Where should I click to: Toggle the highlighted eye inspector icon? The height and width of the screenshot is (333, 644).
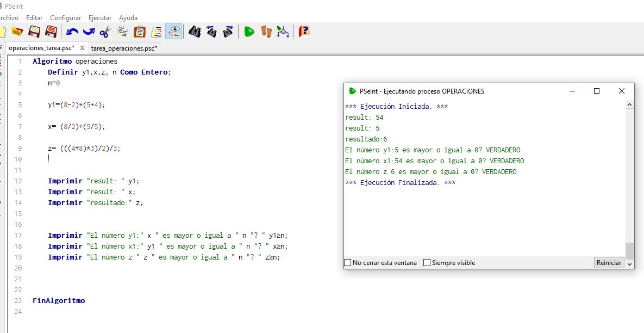174,32
